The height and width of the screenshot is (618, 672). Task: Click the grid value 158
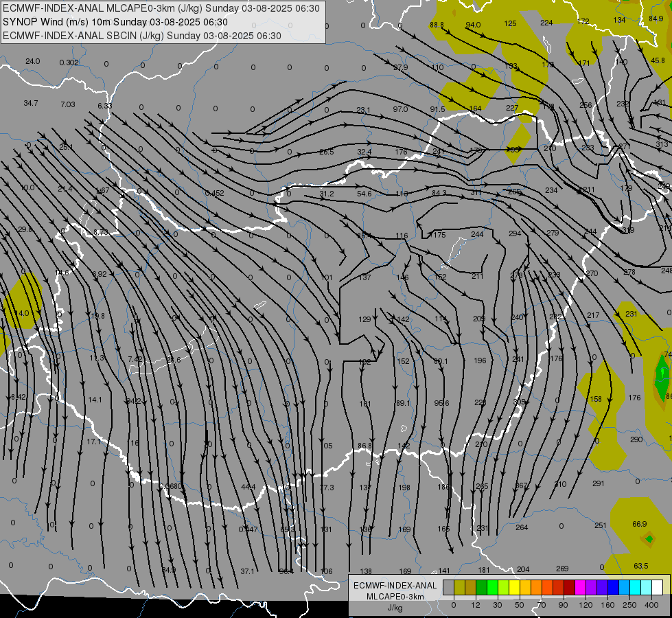(596, 399)
